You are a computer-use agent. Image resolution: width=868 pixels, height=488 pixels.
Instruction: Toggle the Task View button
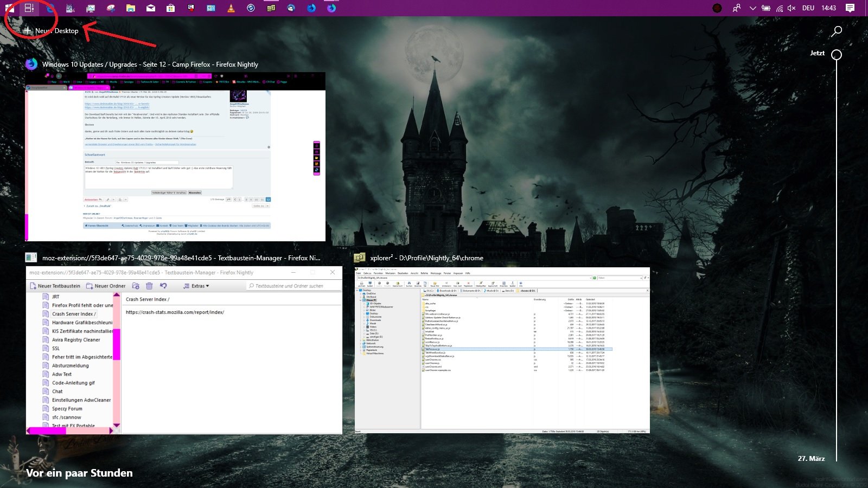pyautogui.click(x=29, y=8)
